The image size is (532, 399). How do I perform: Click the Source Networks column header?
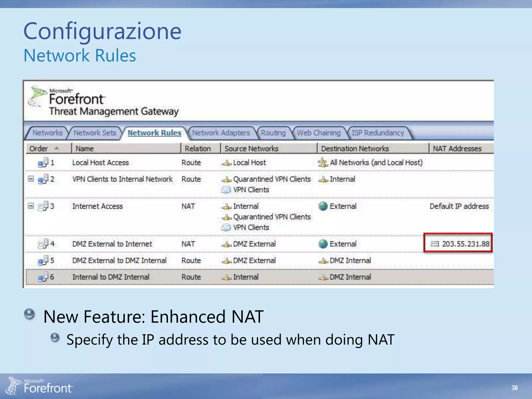(269, 149)
